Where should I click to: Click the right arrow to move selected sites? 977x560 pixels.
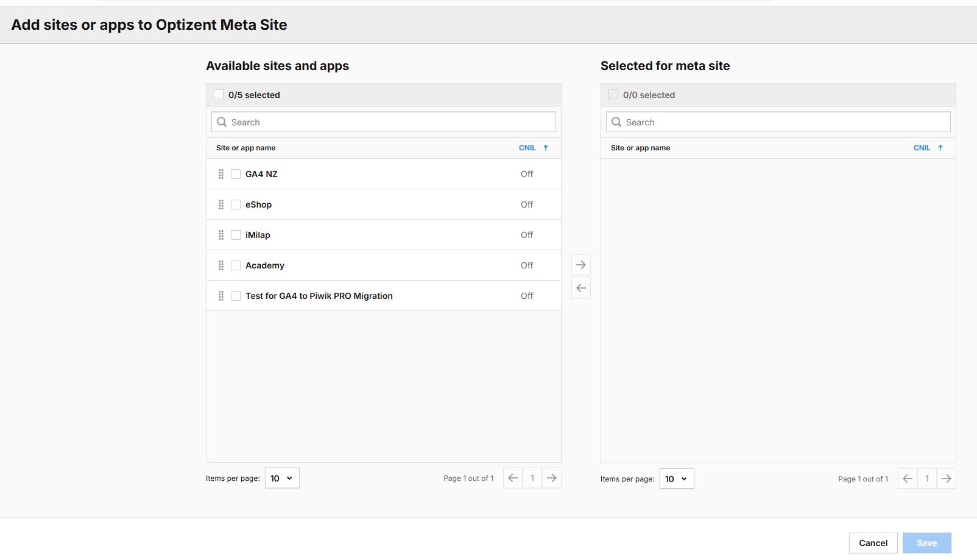(x=581, y=264)
